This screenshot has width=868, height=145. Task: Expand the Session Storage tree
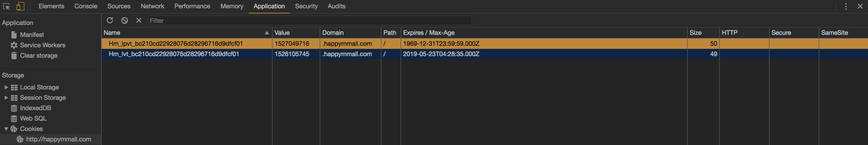[6, 98]
